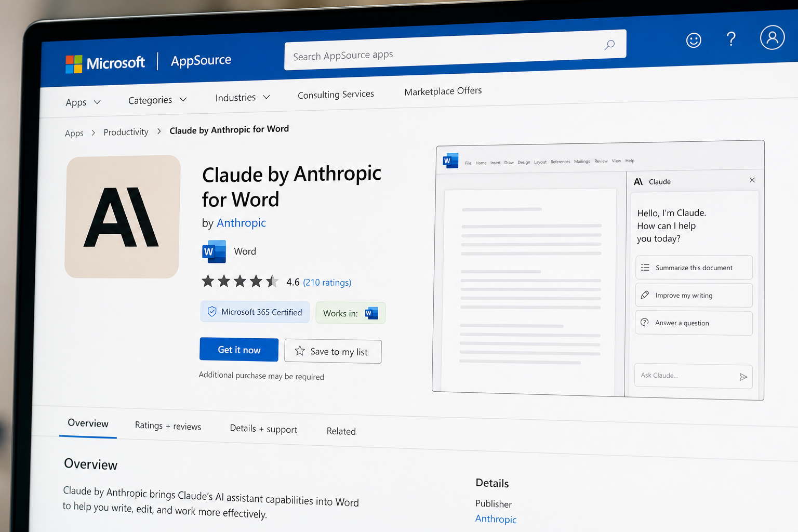Click Answer a question suggestion
This screenshot has height=532, width=798.
(694, 323)
